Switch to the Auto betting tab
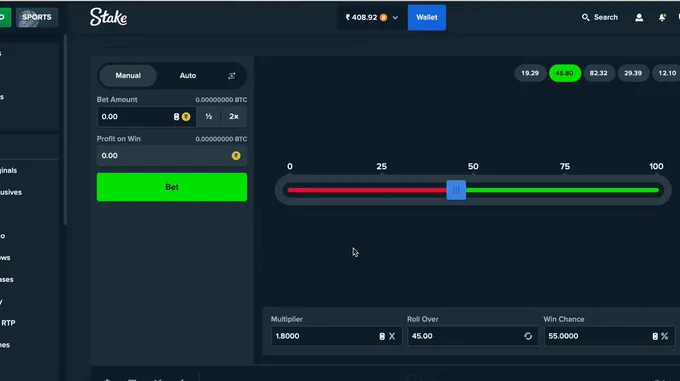This screenshot has height=381, width=680. pos(188,75)
